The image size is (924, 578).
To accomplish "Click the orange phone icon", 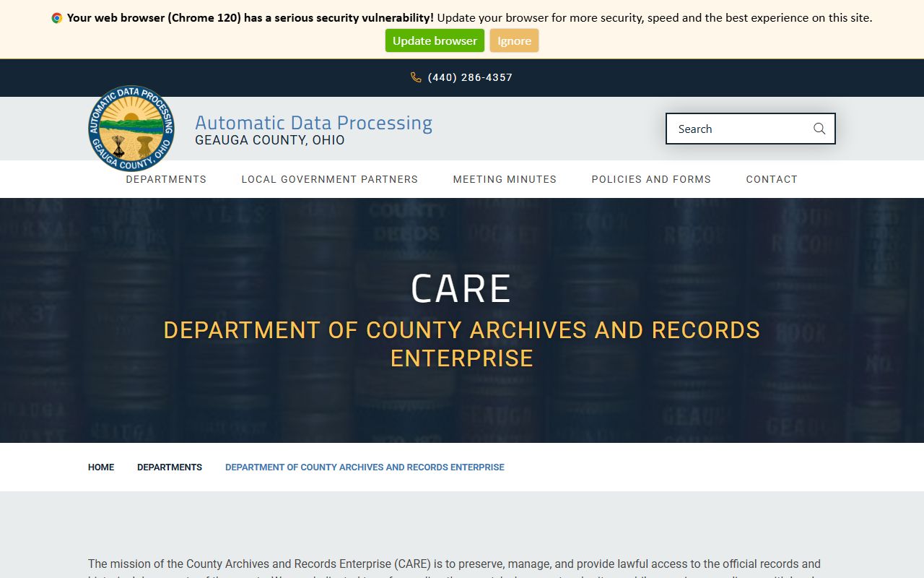I will (416, 77).
